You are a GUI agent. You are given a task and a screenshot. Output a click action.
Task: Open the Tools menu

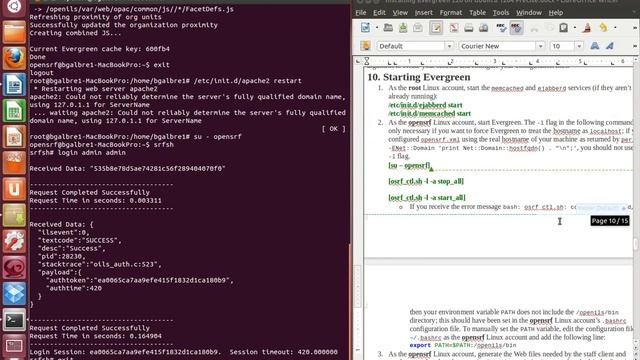point(501,13)
